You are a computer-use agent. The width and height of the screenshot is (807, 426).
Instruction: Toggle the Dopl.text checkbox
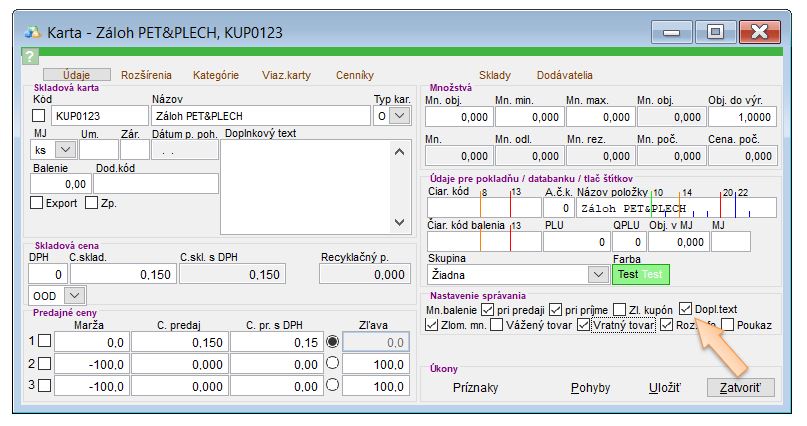[x=686, y=308]
